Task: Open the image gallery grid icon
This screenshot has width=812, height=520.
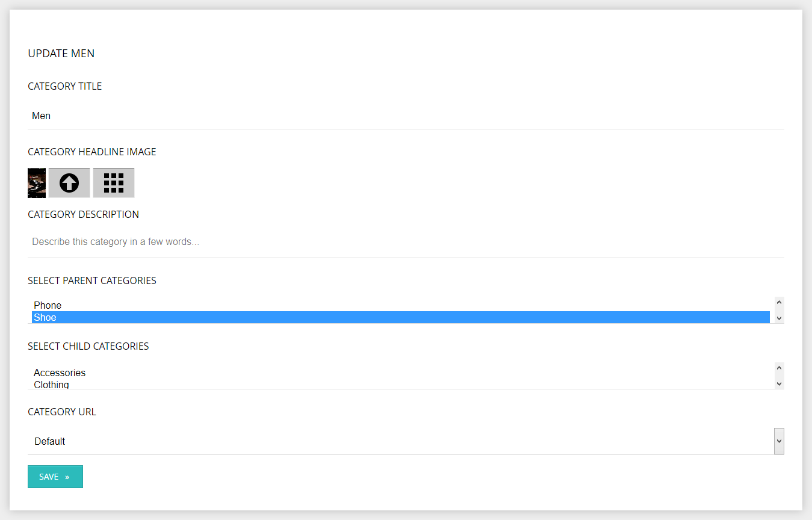Action: (x=114, y=183)
